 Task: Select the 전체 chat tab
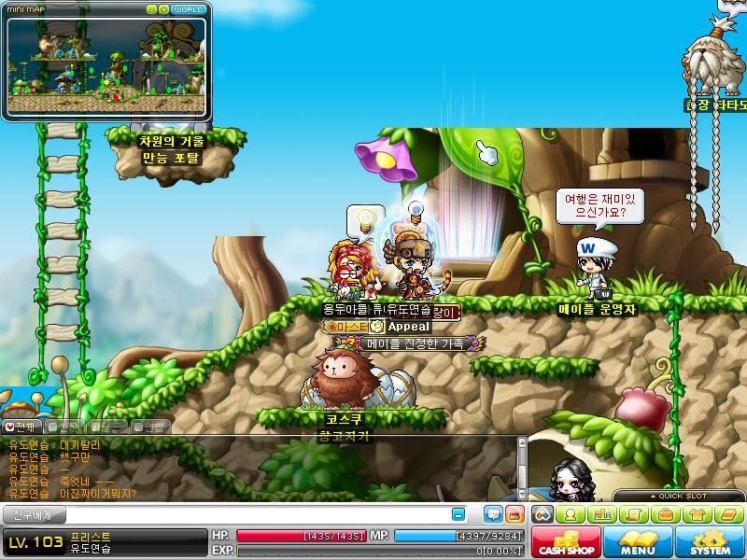[21, 427]
